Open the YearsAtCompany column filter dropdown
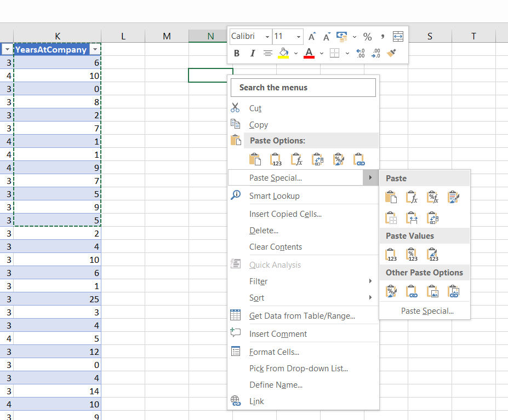 tap(95, 49)
